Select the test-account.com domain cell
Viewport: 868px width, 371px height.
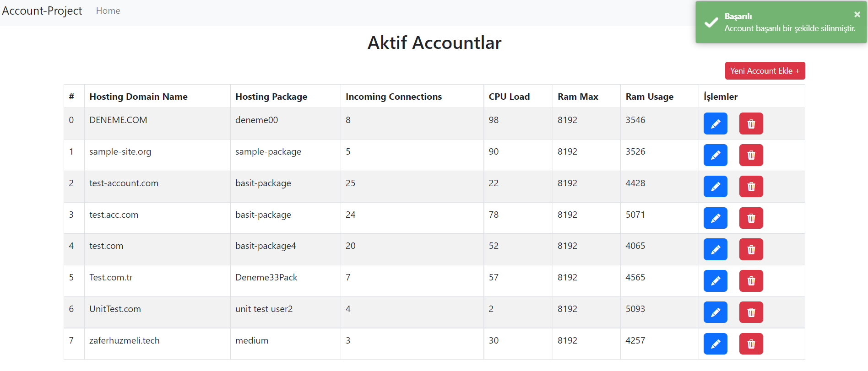(124, 183)
